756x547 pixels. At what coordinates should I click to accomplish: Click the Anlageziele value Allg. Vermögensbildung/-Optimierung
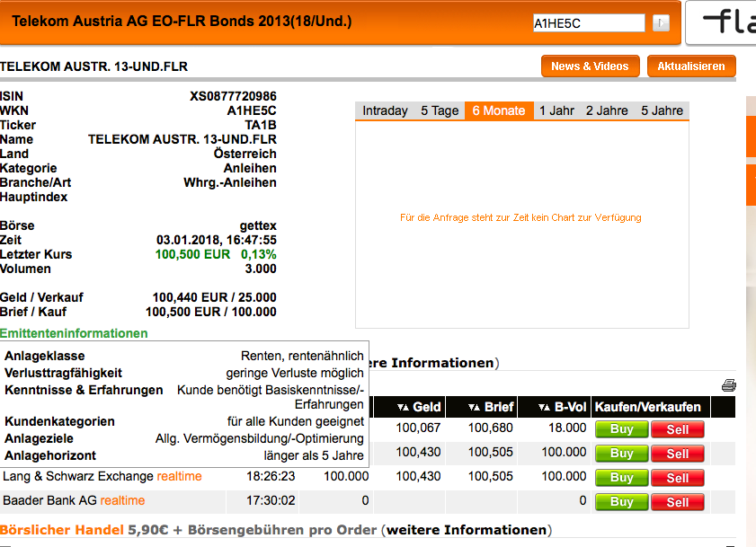(x=260, y=439)
